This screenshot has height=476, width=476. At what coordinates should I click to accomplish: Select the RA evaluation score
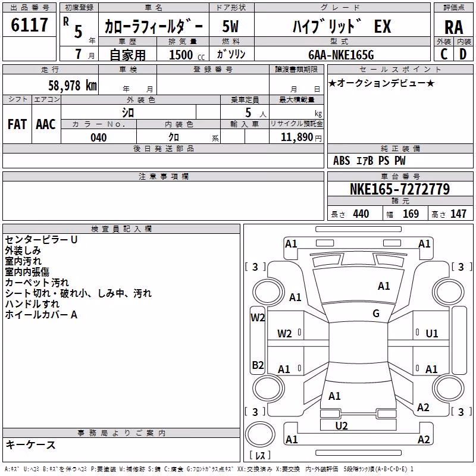click(x=453, y=27)
